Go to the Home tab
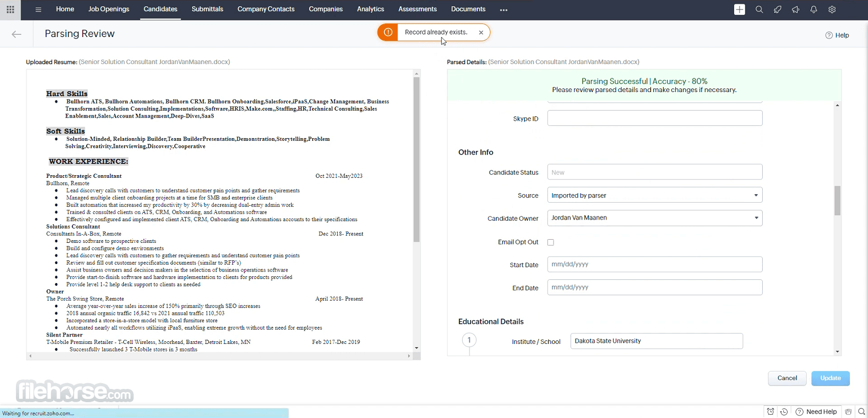This screenshot has height=418, width=868. click(65, 9)
